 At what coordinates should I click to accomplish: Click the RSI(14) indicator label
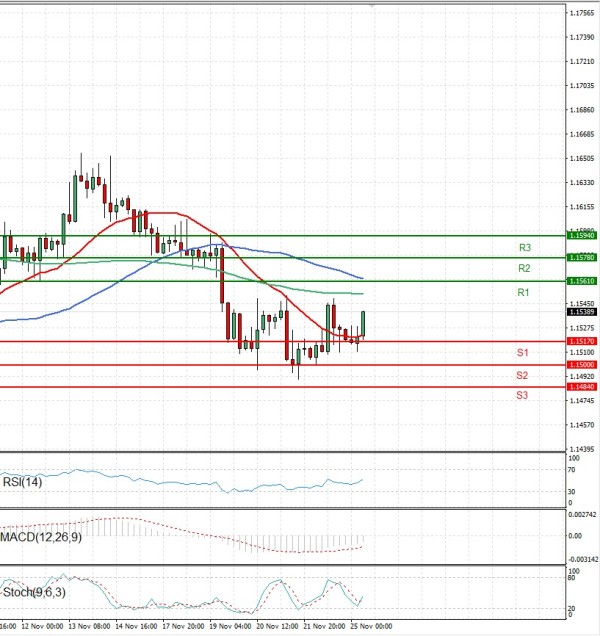[x=23, y=482]
